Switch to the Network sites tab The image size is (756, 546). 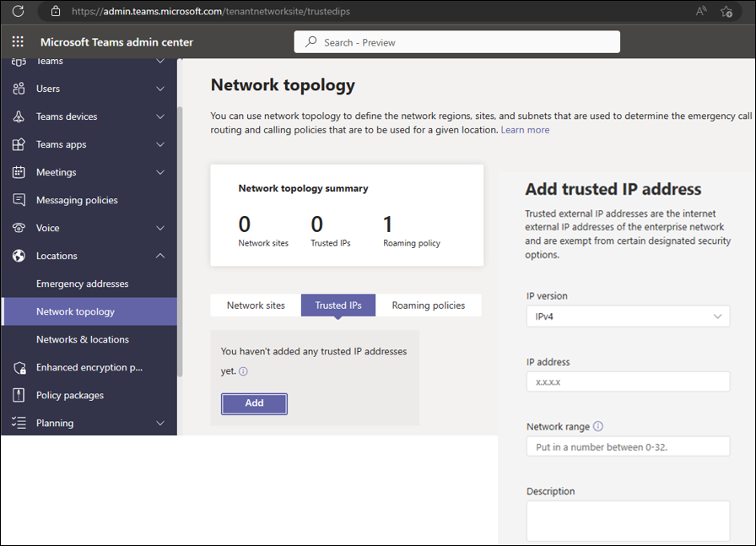coord(256,305)
